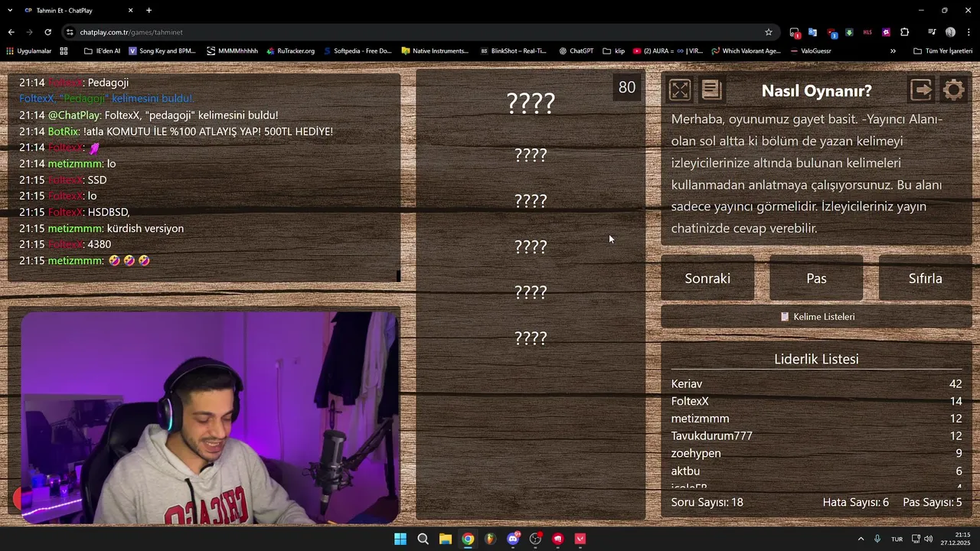This screenshot has width=980, height=551.
Task: Reset the game with Sıfırla
Action: coord(925,279)
